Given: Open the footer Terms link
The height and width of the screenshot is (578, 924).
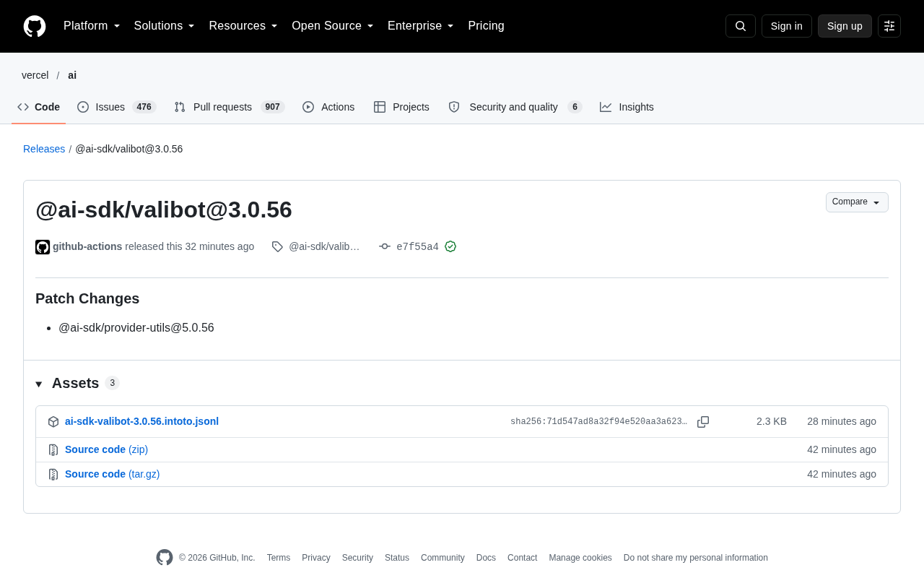Looking at the screenshot, I should click(x=279, y=558).
